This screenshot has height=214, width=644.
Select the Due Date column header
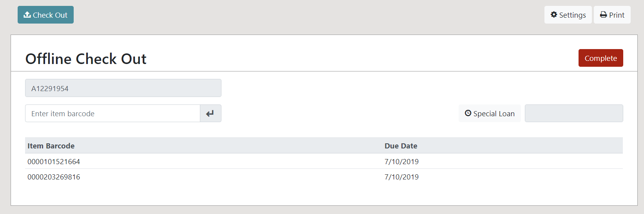[x=401, y=146]
